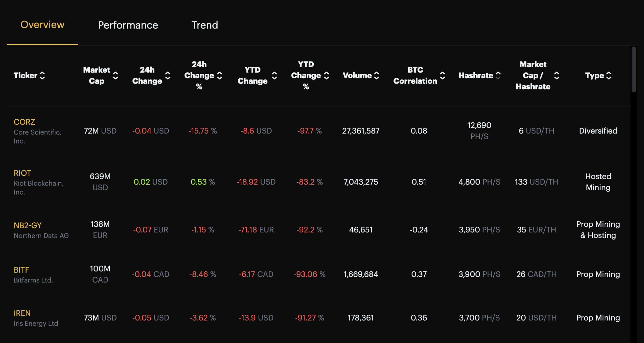This screenshot has height=343, width=644.
Task: Open the Trend tab
Action: [205, 25]
